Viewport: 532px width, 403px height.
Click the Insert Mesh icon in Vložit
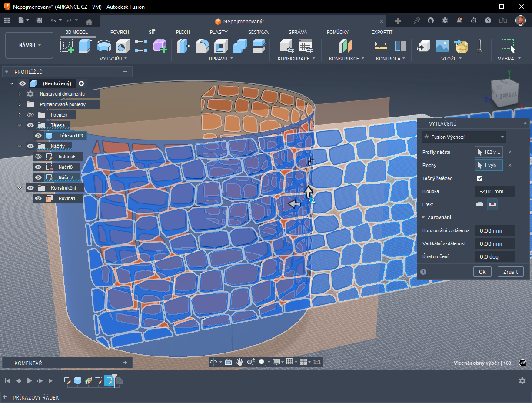tap(461, 46)
